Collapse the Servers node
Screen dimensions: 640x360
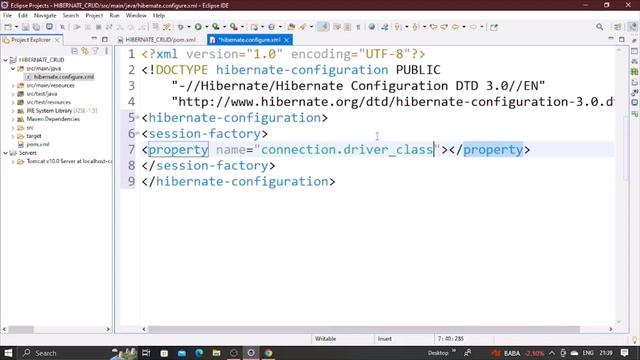(5, 153)
